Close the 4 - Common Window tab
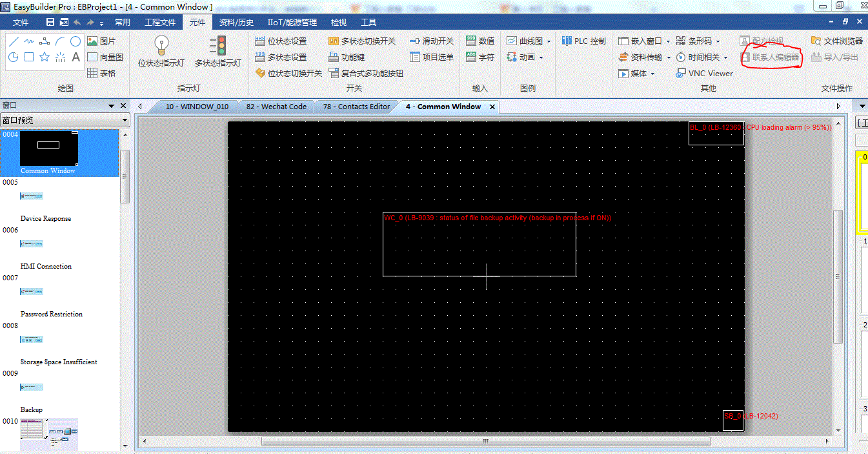The height and width of the screenshot is (454, 868). 492,107
